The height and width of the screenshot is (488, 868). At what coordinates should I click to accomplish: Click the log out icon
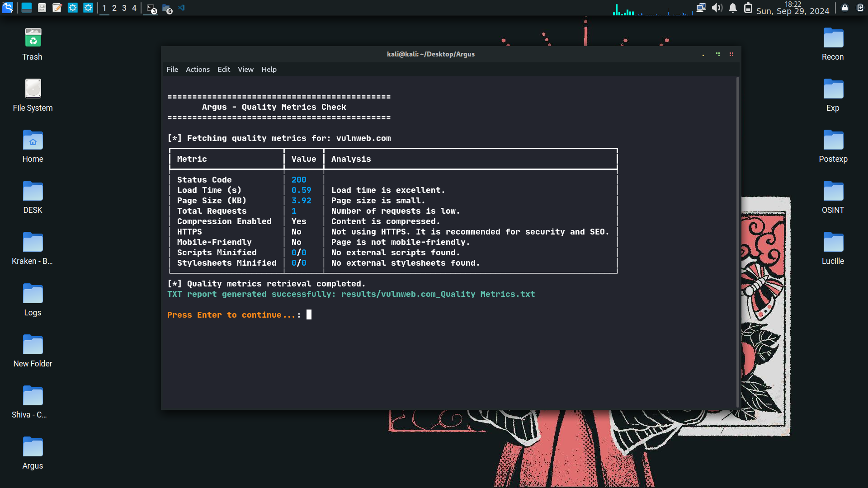click(860, 8)
